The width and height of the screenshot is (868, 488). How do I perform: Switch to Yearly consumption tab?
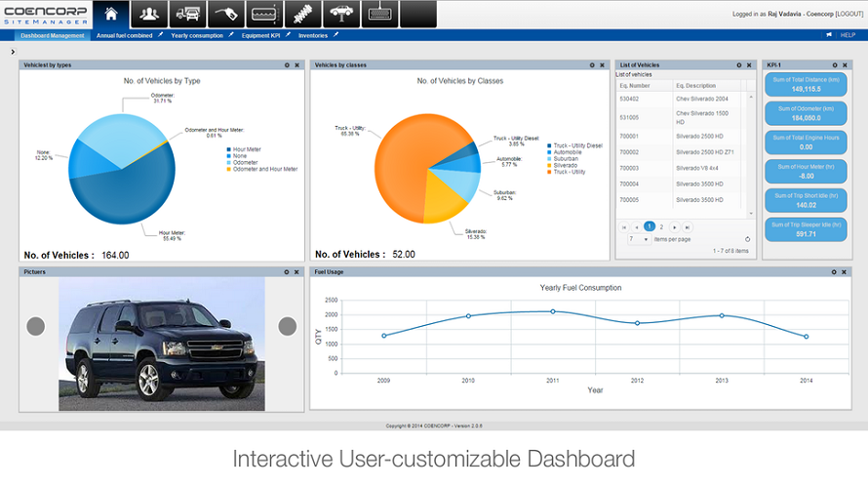197,35
